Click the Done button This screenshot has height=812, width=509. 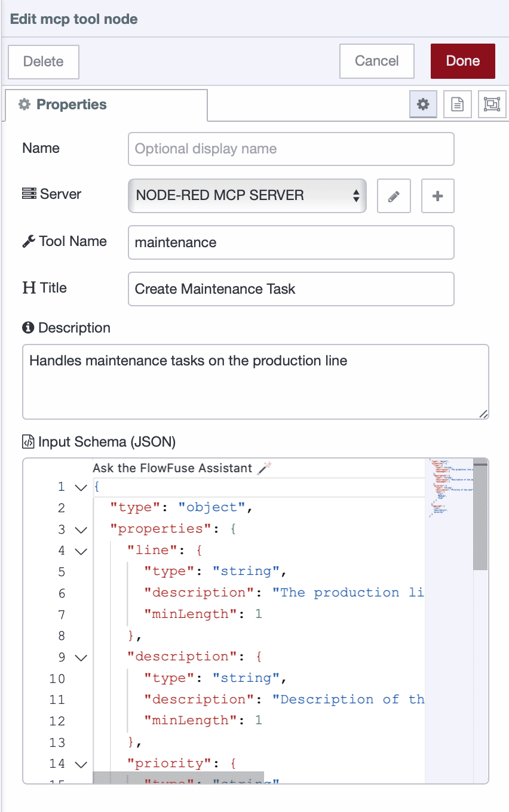pyautogui.click(x=462, y=61)
